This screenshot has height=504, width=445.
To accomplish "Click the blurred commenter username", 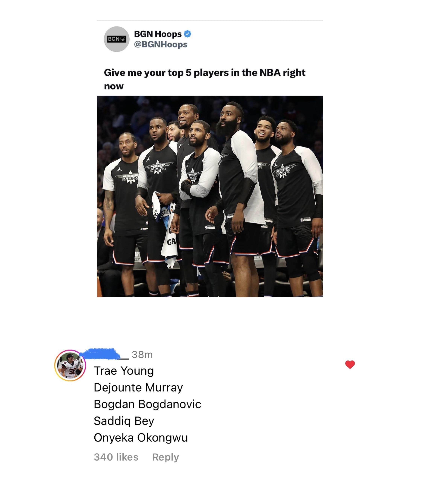I will tap(104, 354).
